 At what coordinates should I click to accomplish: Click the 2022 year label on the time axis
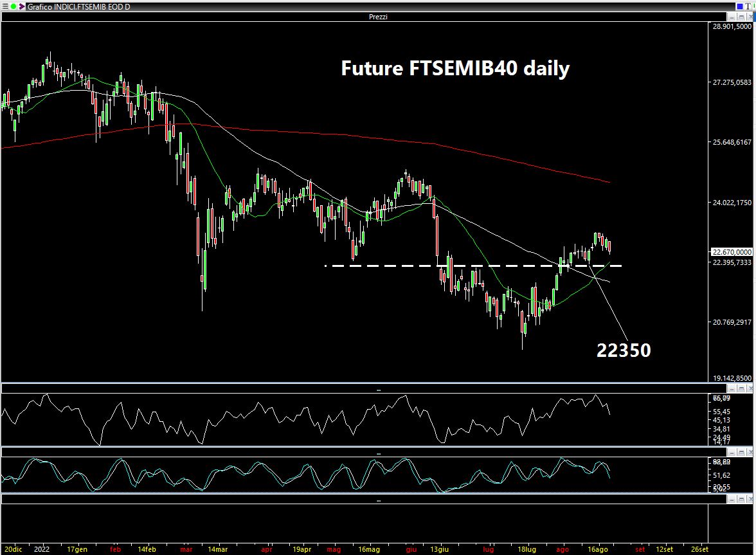[x=42, y=549]
